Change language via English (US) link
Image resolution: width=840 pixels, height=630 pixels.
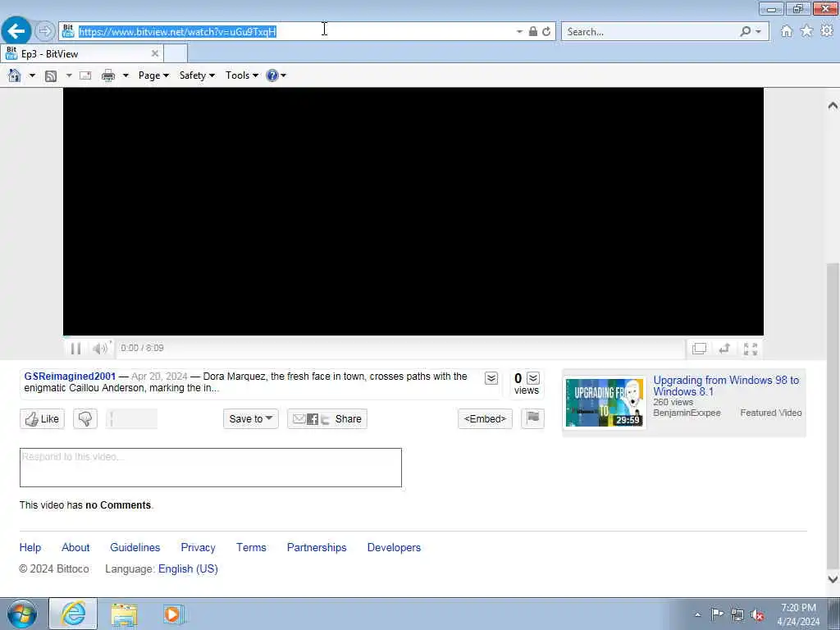tap(188, 569)
